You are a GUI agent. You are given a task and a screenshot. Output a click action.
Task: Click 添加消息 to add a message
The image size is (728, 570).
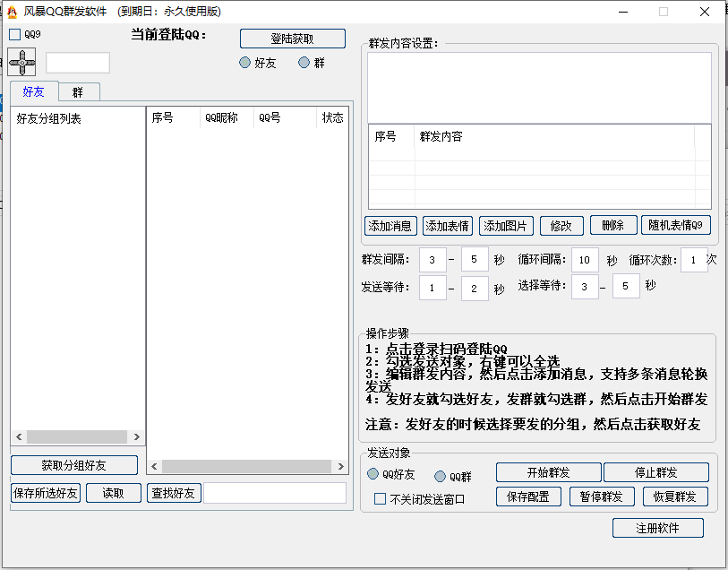tap(391, 226)
